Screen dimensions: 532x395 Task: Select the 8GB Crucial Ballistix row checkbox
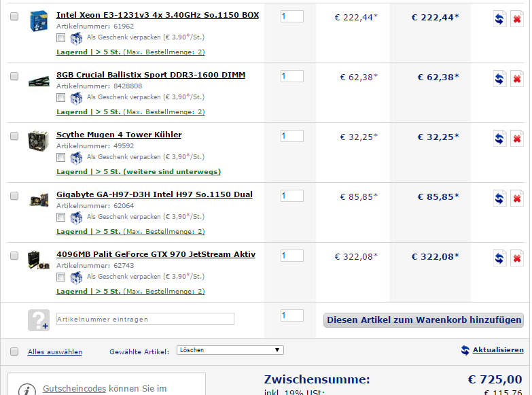[x=14, y=76]
